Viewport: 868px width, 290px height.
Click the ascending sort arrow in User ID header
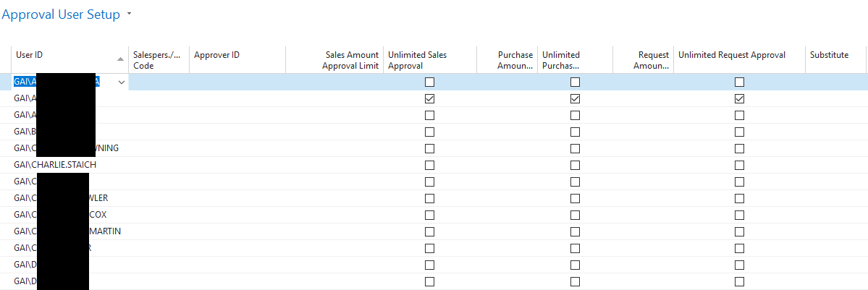(121, 59)
